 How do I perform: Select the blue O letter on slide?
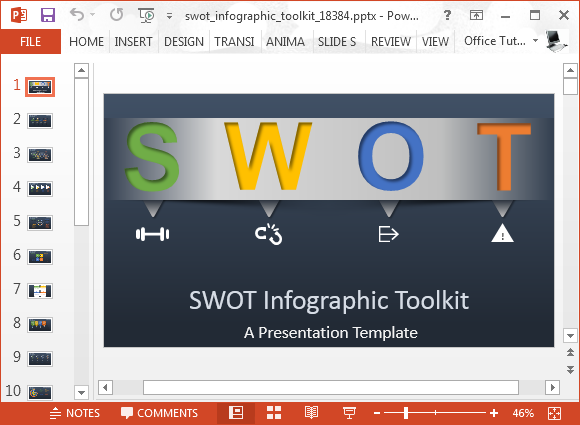pyautogui.click(x=391, y=156)
